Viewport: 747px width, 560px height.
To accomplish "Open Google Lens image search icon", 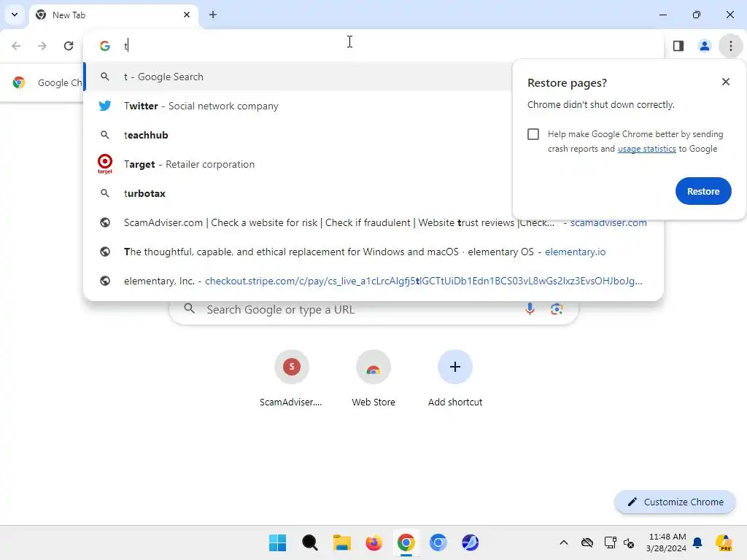I will (557, 309).
